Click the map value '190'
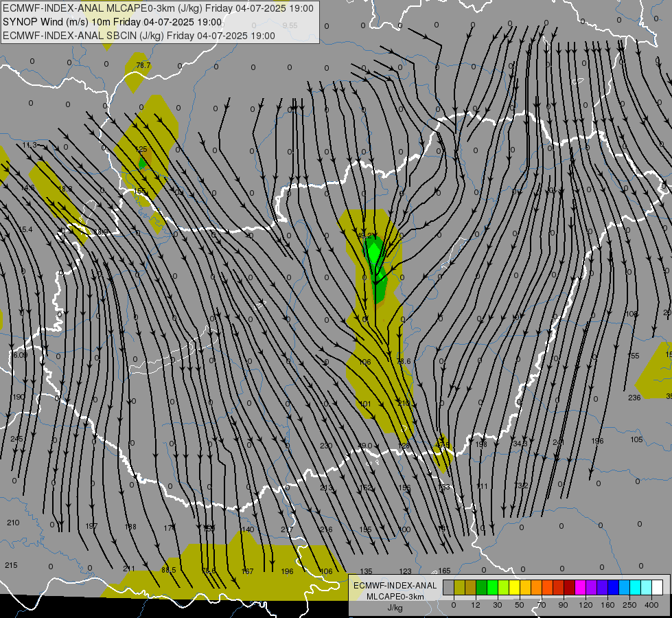This screenshot has width=672, height=618. click(x=19, y=397)
